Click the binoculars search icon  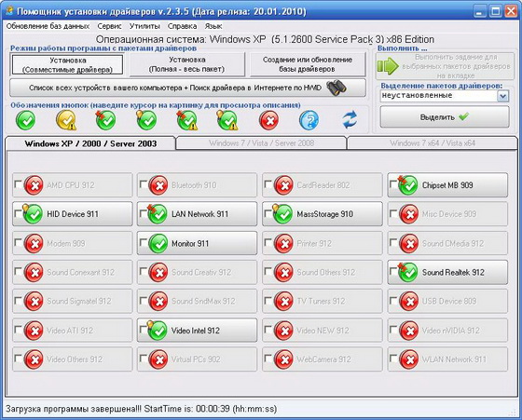point(337,88)
